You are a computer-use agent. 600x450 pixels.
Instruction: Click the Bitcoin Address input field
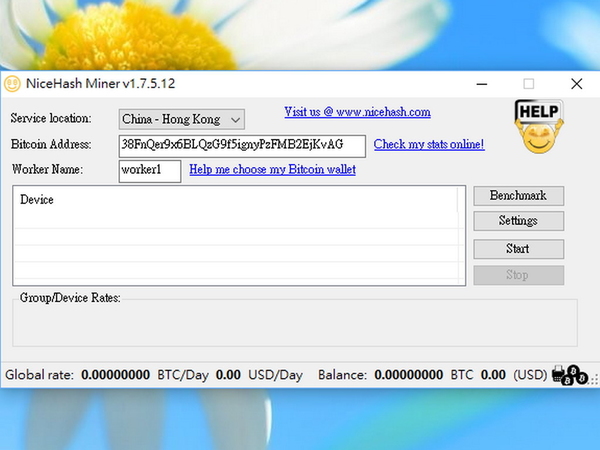(x=241, y=145)
